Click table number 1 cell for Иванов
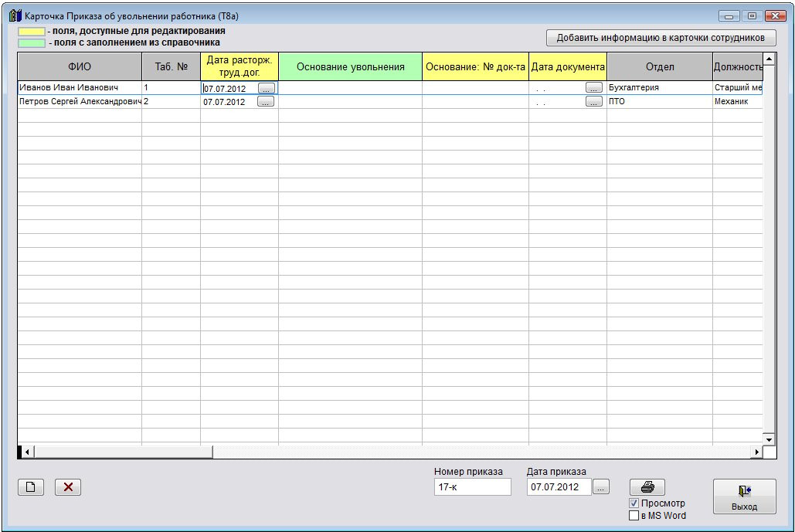 point(172,88)
